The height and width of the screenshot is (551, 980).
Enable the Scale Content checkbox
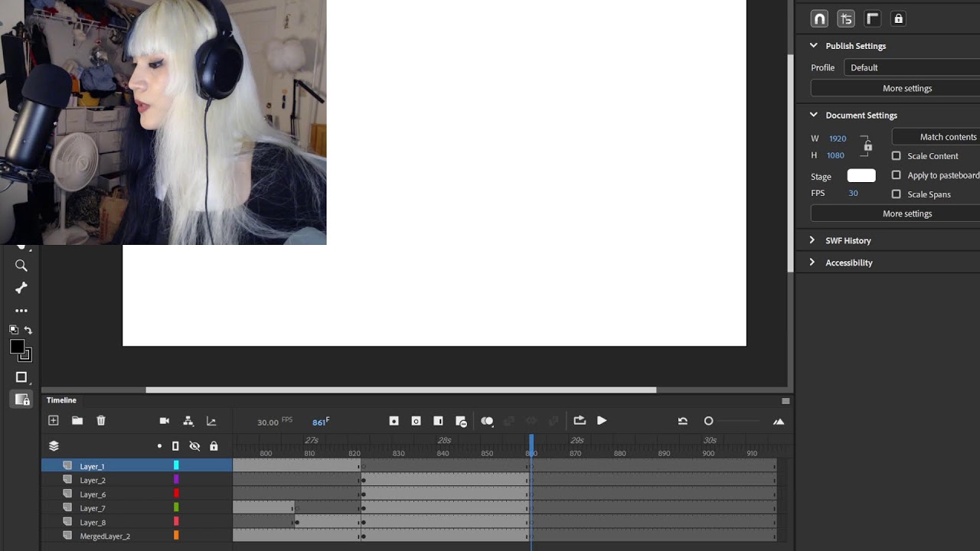[x=896, y=155]
